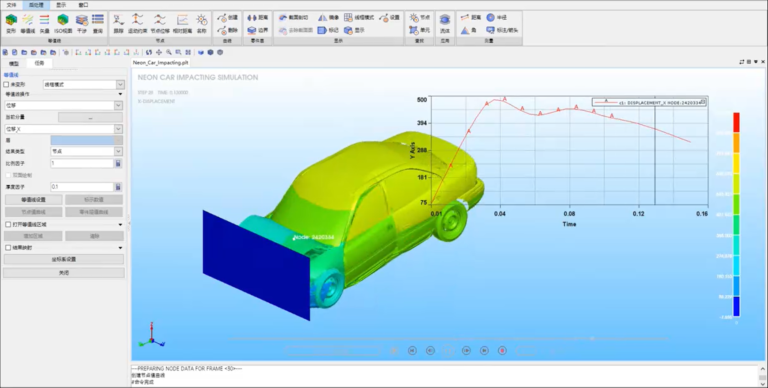Click 距离 in the 零件层 group
The image size is (768, 388).
tap(258, 18)
